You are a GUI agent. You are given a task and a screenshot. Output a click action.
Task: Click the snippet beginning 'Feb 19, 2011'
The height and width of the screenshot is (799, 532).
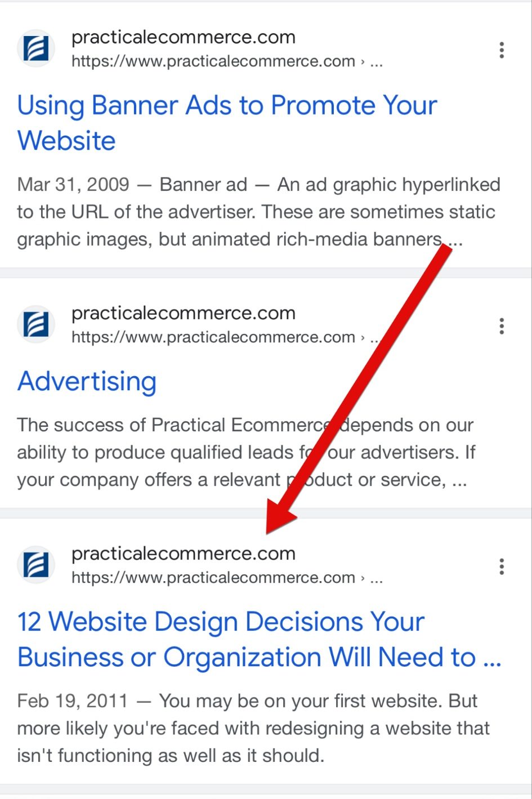tap(253, 728)
